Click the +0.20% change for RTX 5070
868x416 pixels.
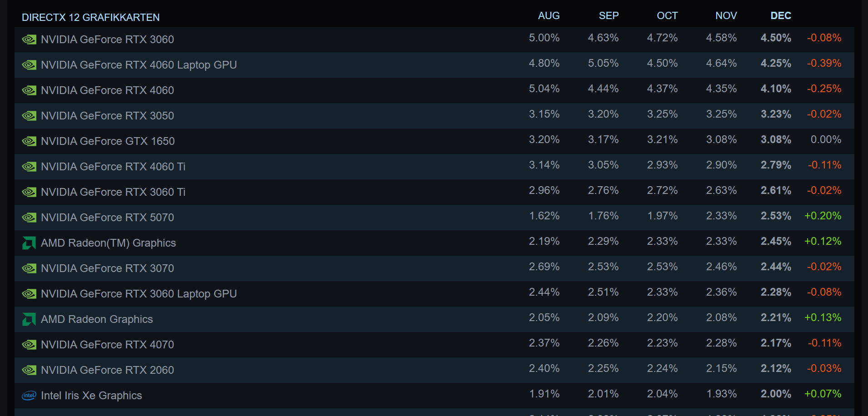pyautogui.click(x=823, y=216)
